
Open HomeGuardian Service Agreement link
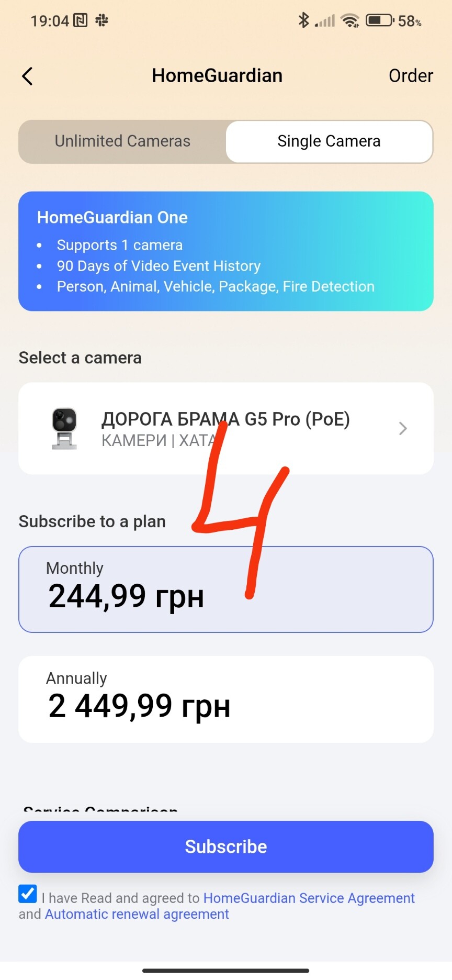coord(309,898)
